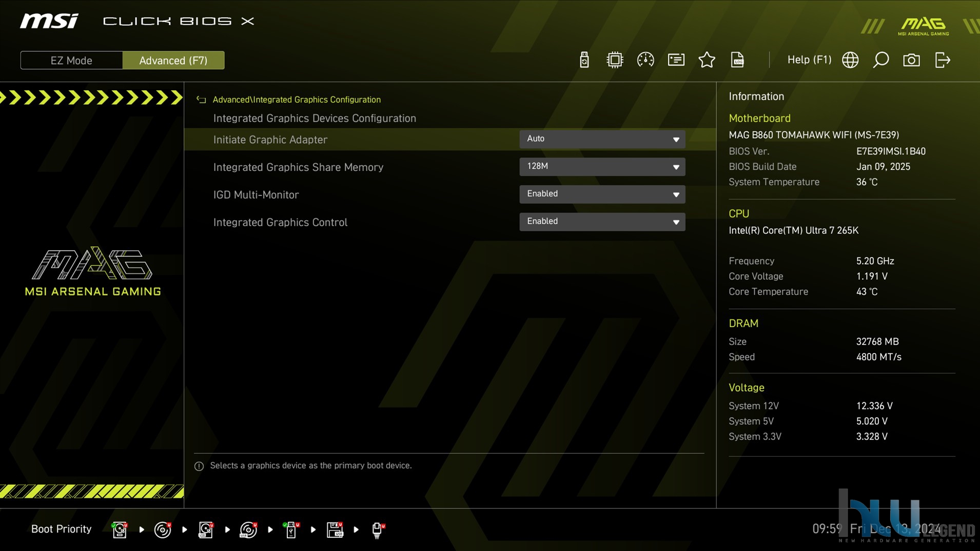Click the CPU section heading
Screen dimensions: 980x551
point(739,213)
